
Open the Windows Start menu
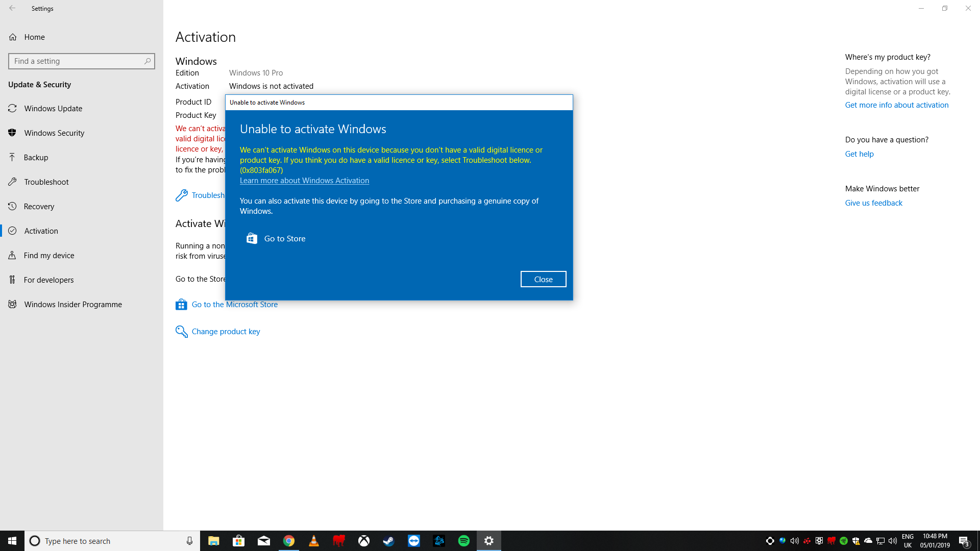pyautogui.click(x=12, y=541)
